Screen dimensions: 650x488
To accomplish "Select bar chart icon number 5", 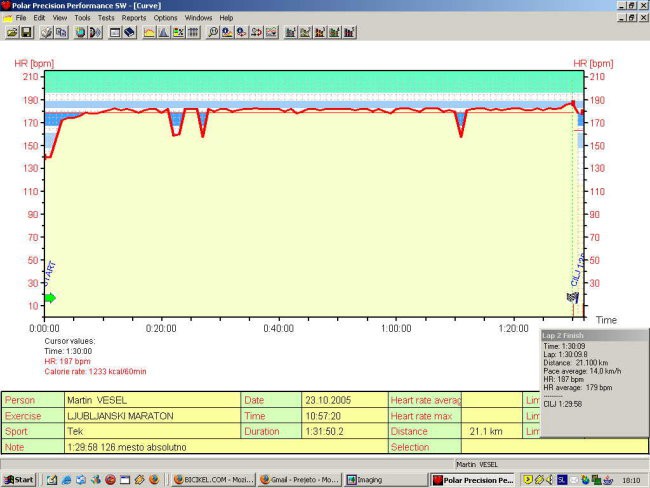I will [349, 32].
